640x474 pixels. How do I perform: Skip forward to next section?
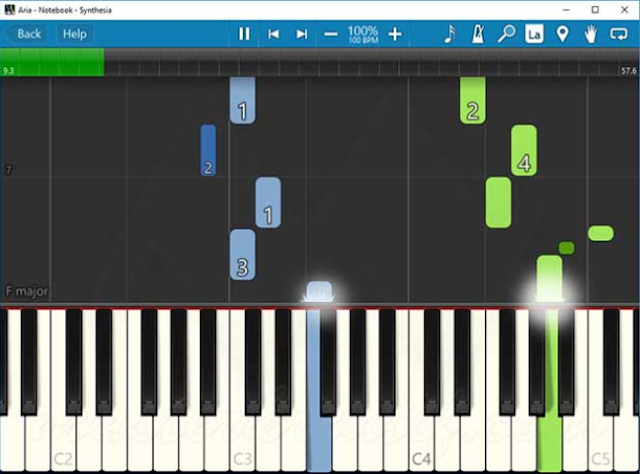click(302, 34)
